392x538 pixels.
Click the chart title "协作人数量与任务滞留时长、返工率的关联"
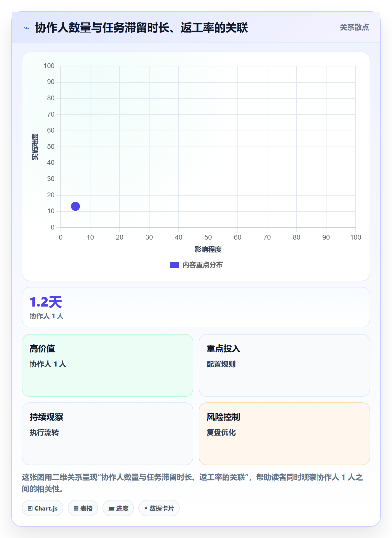tap(141, 28)
